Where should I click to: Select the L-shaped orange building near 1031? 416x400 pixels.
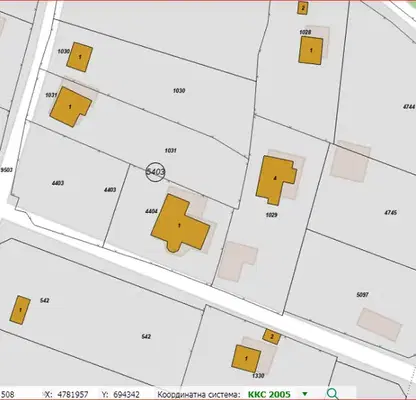point(70,107)
